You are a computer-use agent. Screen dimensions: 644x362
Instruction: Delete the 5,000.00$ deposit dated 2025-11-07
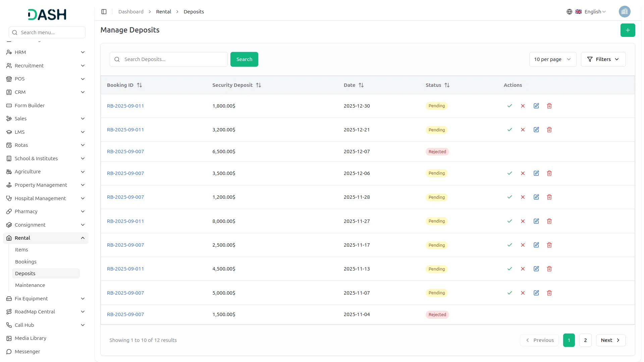(549, 293)
